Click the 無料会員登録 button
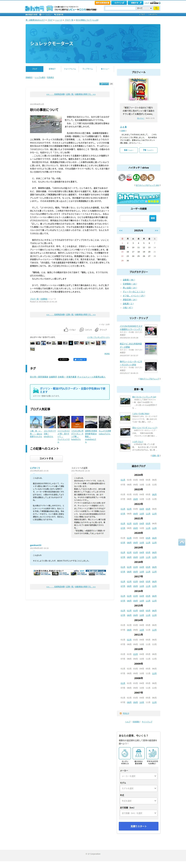This screenshot has width=186, height=868. click(102, 3)
